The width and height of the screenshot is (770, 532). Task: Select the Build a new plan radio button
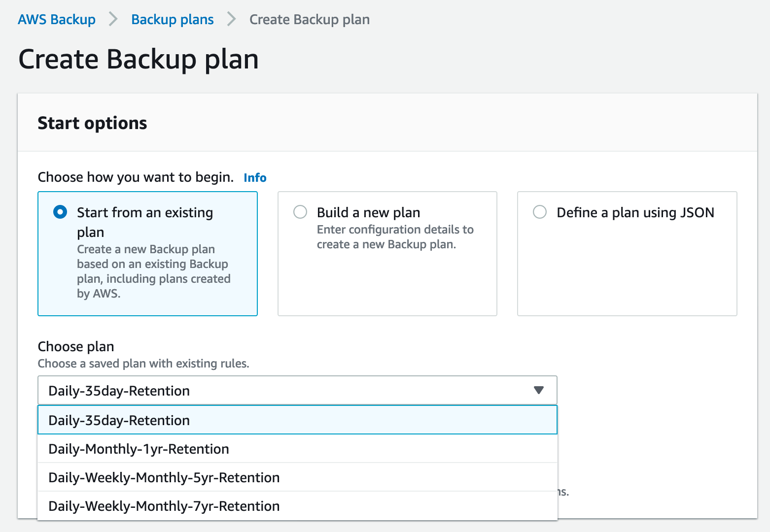tap(300, 212)
